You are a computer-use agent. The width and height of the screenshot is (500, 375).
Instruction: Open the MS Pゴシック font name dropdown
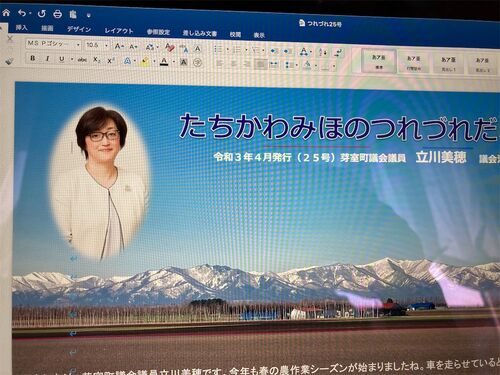tap(54, 44)
